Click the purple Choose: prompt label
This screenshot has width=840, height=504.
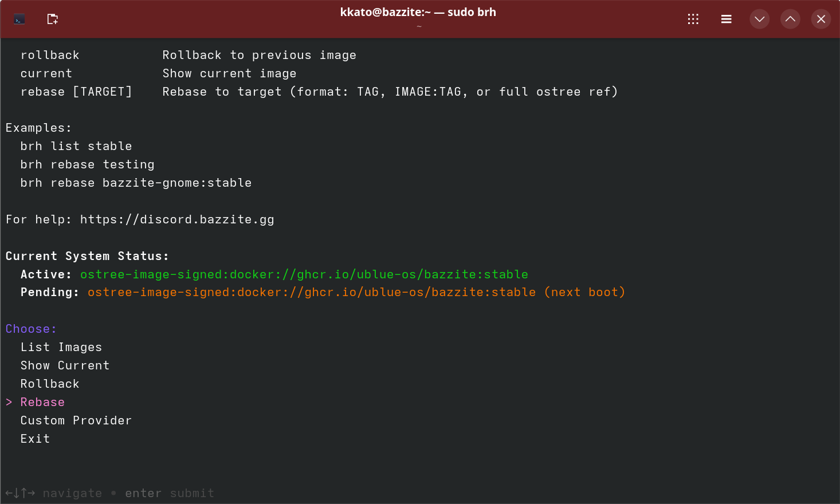tap(31, 328)
